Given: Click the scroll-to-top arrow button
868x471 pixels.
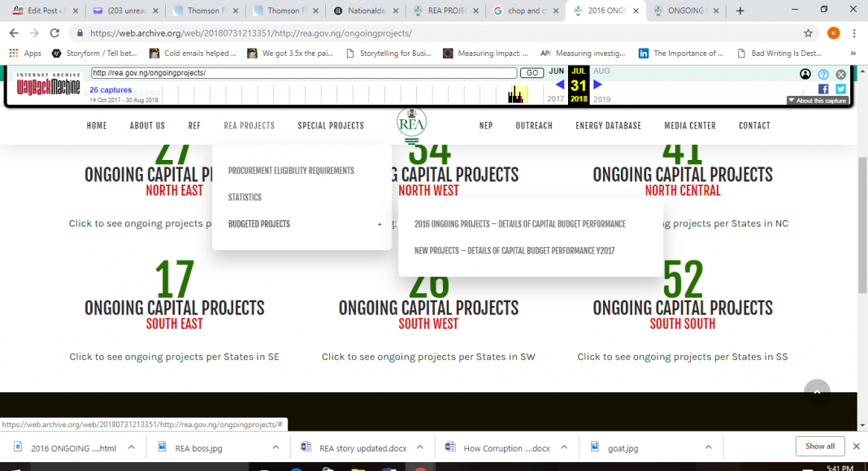Looking at the screenshot, I should pos(817,392).
